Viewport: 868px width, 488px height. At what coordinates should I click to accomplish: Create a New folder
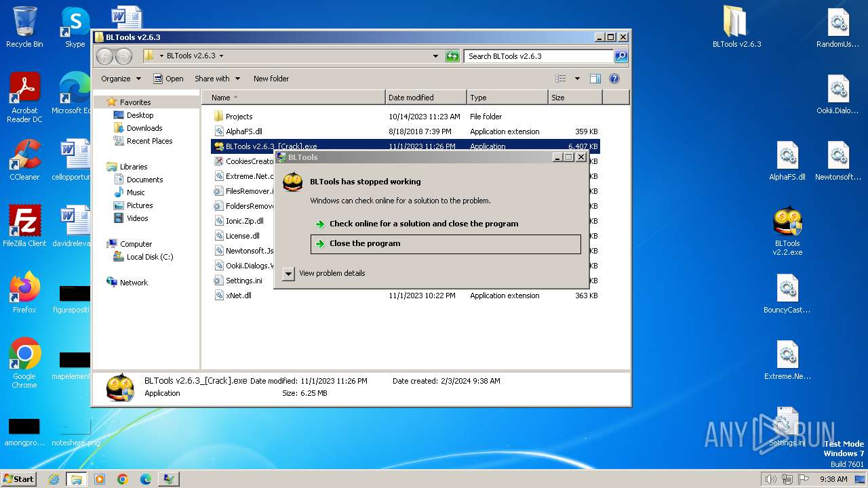click(x=271, y=79)
